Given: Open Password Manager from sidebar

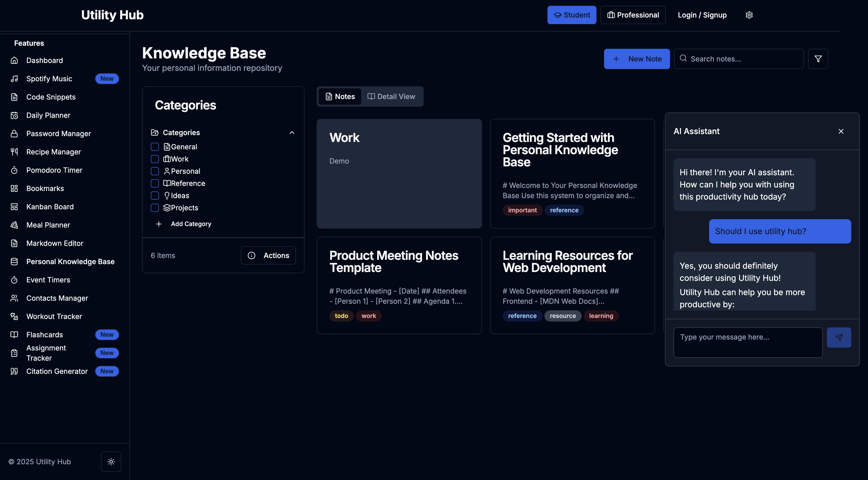Looking at the screenshot, I should (x=59, y=134).
